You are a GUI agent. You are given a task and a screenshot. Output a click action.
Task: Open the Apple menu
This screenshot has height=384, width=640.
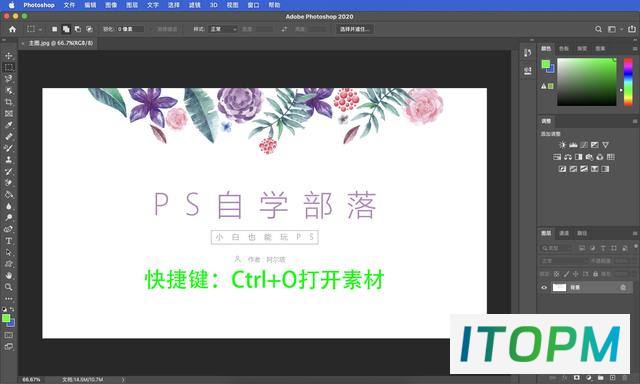[11, 5]
